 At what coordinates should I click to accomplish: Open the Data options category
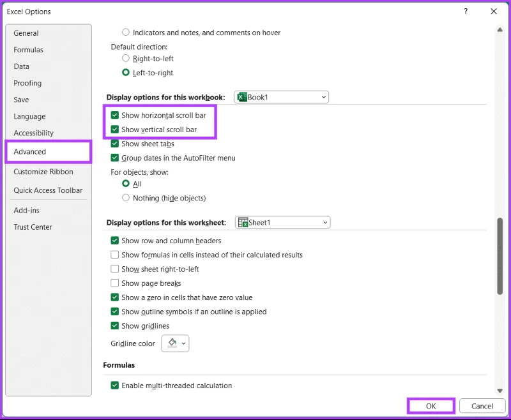tap(22, 66)
